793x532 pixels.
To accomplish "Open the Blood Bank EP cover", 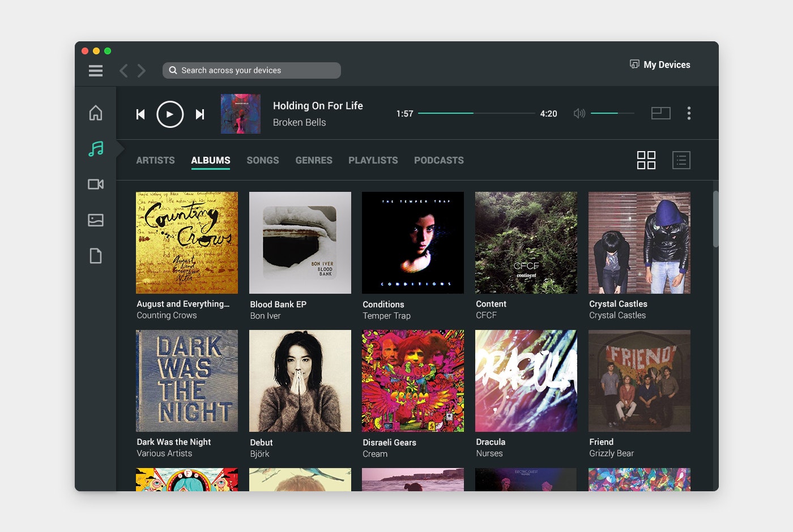I will click(300, 243).
